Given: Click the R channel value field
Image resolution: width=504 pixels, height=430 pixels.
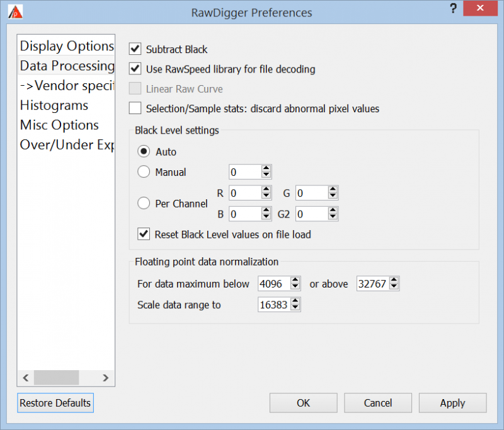Looking at the screenshot, I should pyautogui.click(x=245, y=193).
